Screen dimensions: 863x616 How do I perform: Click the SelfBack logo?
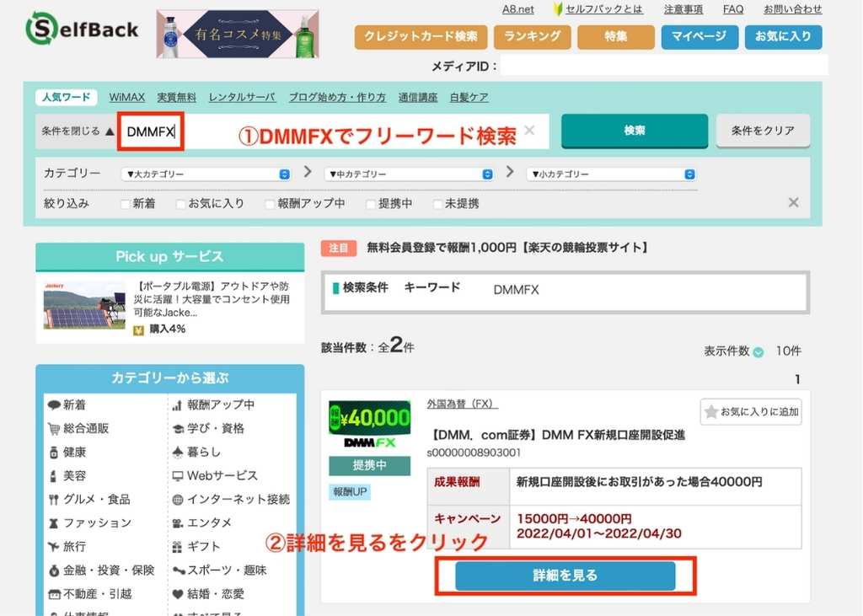(82, 29)
